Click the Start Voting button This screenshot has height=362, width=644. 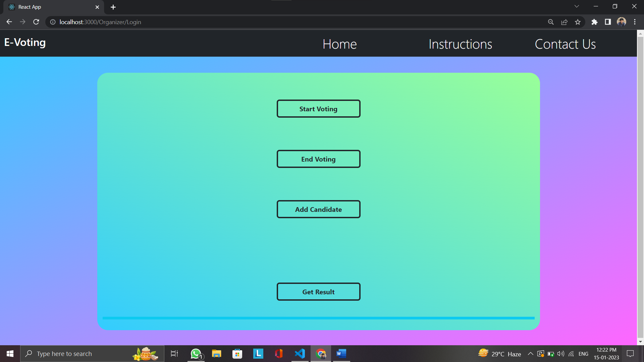point(318,109)
